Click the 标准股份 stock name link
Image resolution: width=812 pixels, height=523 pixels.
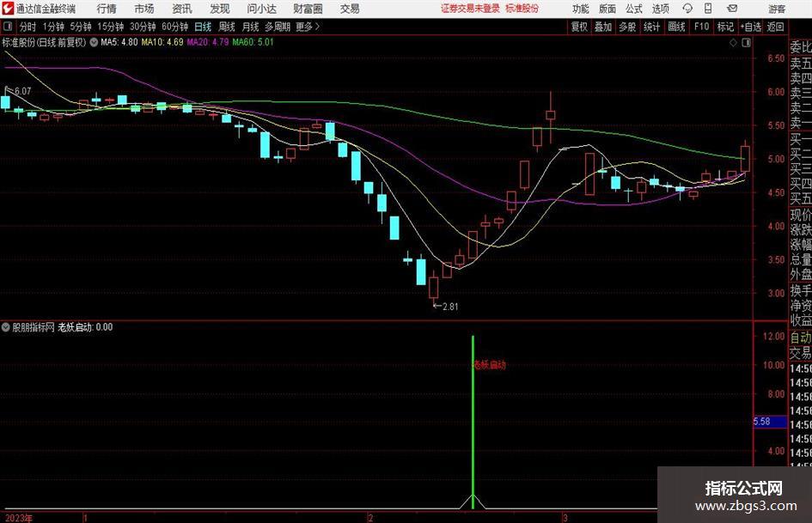(x=522, y=9)
